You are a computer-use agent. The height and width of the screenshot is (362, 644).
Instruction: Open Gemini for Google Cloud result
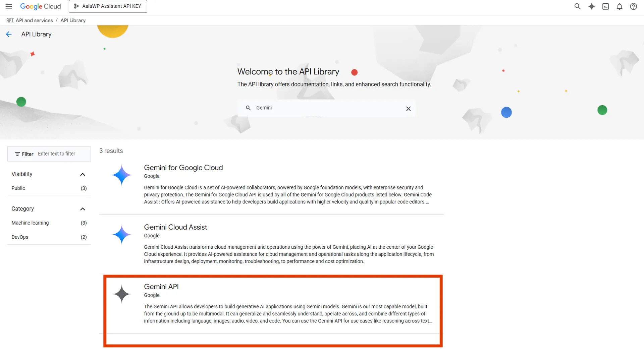(183, 168)
